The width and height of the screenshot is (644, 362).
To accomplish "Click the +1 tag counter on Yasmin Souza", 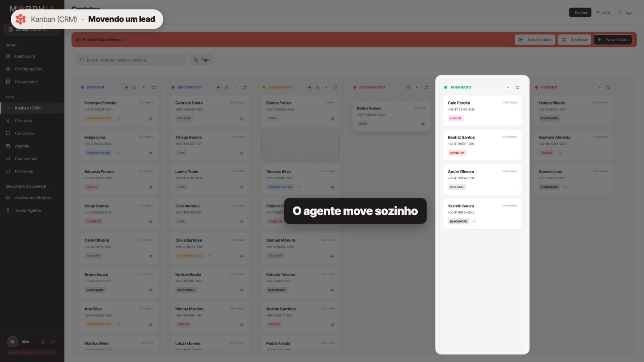I will click(474, 222).
